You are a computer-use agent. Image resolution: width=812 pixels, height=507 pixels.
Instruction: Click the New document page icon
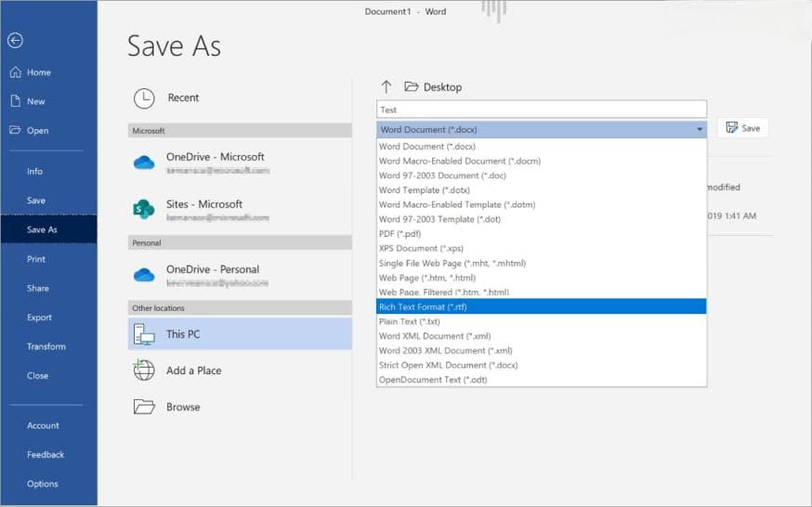coord(16,101)
